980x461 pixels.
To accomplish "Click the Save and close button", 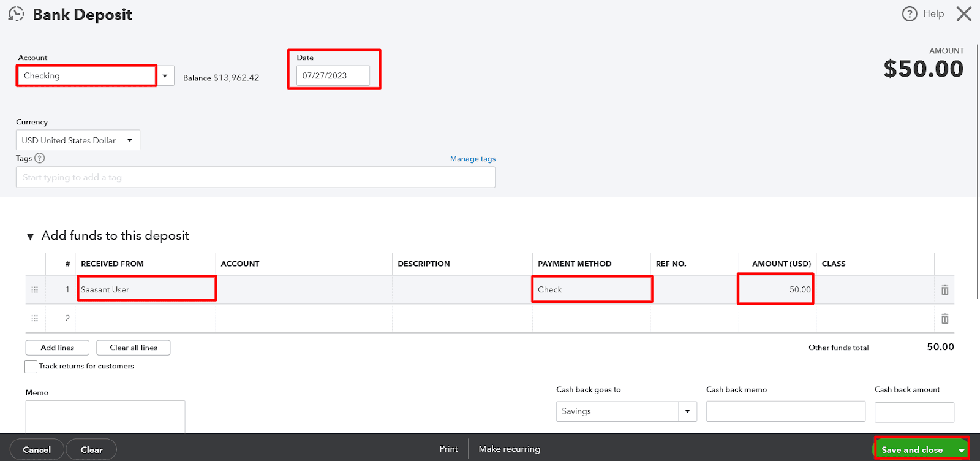I will (x=912, y=450).
